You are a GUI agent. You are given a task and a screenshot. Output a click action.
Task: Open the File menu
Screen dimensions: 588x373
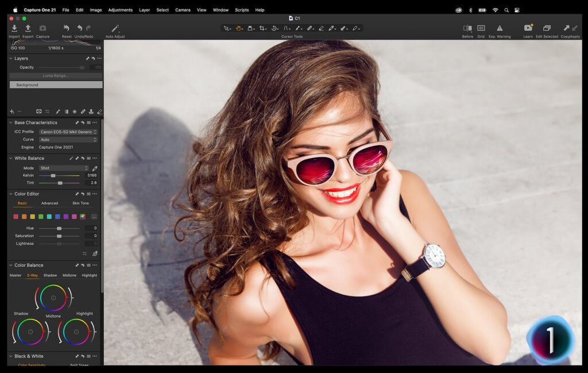[x=65, y=10]
